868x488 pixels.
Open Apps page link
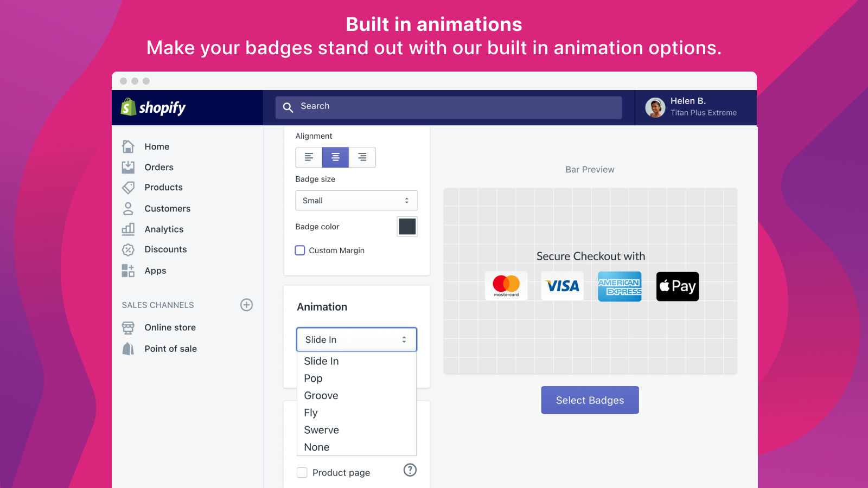coord(155,271)
